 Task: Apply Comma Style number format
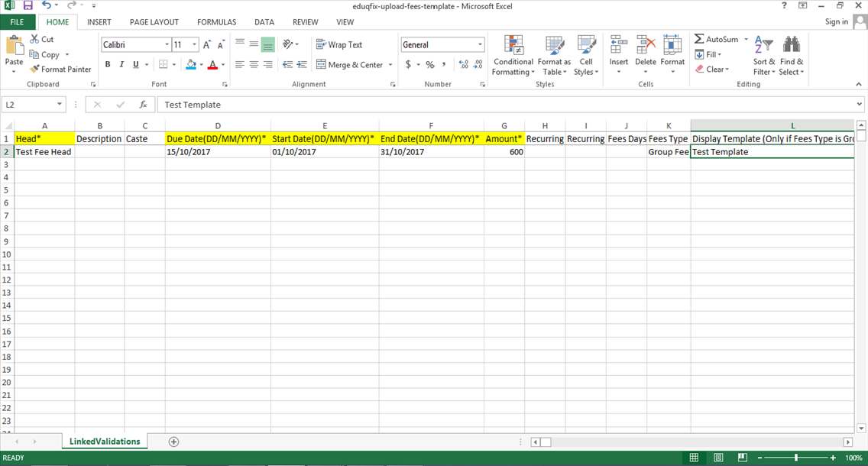[x=444, y=65]
